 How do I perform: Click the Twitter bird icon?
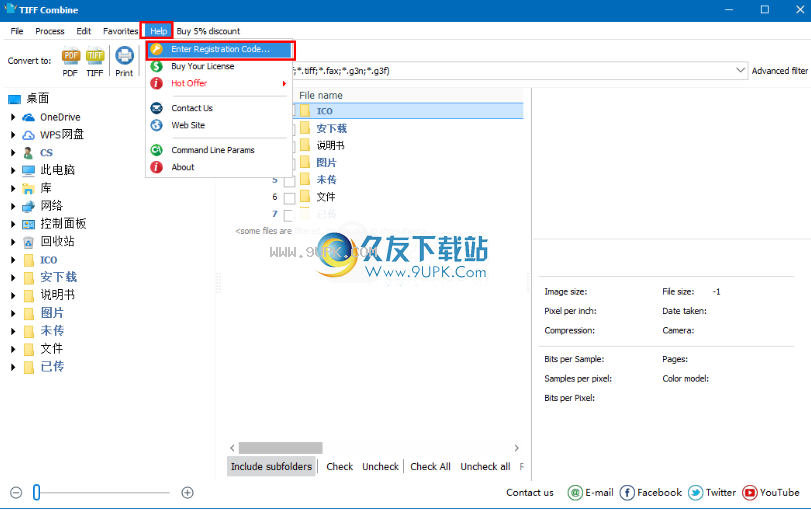(696, 493)
